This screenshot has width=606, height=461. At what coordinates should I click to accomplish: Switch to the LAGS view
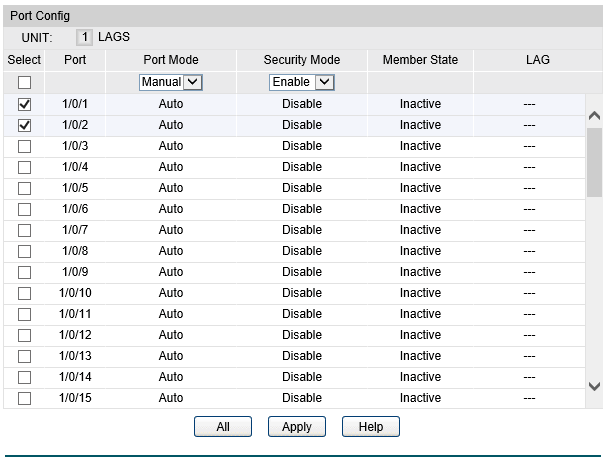click(x=114, y=37)
